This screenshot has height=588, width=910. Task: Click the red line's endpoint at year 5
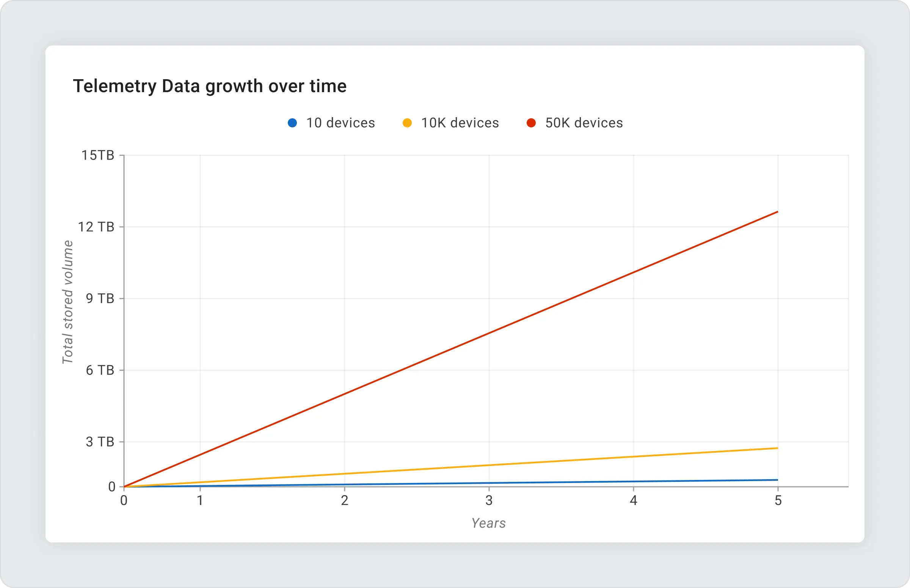tap(777, 212)
